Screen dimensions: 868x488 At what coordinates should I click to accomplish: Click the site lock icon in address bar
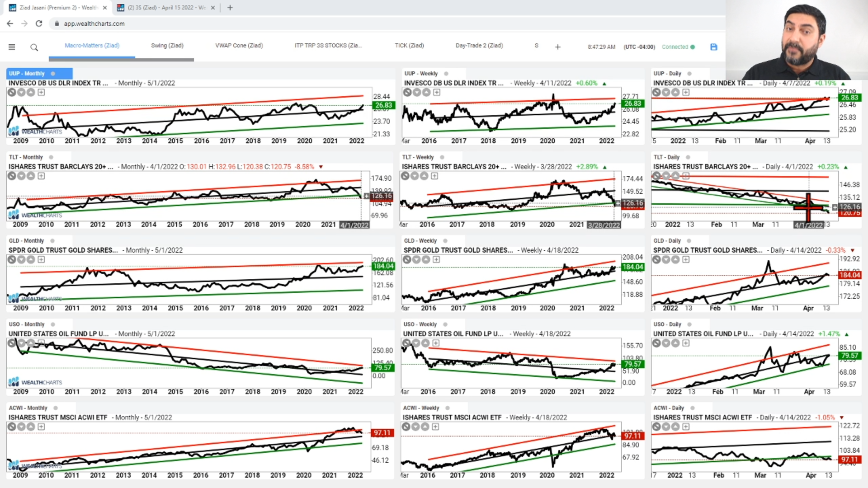coord(57,23)
